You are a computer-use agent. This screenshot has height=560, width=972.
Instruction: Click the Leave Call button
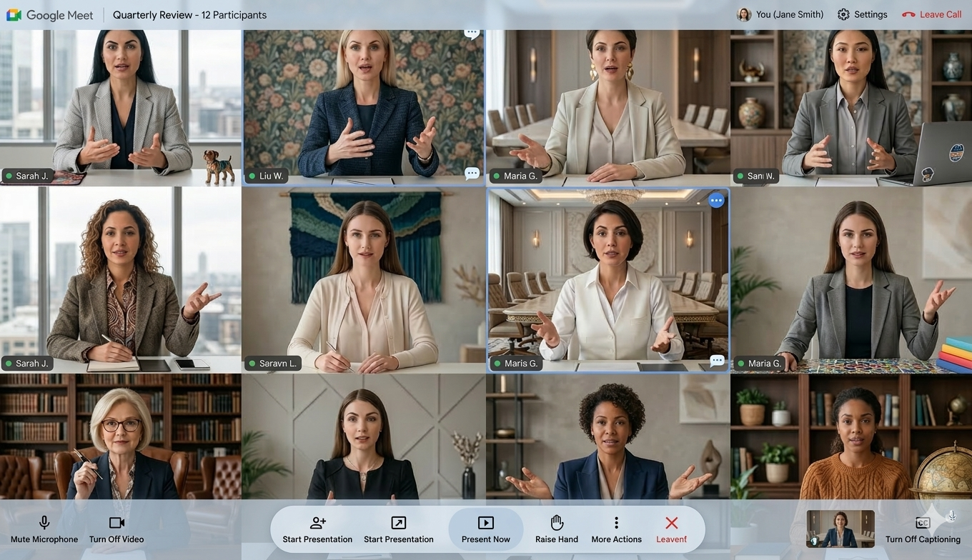[x=931, y=14]
